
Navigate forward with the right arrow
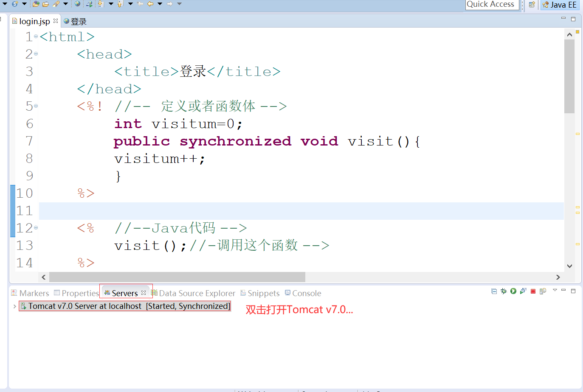[170, 4]
